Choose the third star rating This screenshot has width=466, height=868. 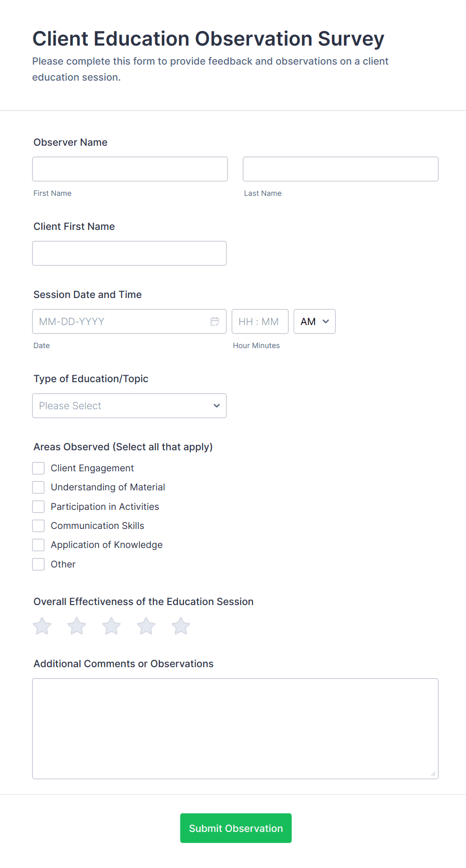pyautogui.click(x=111, y=626)
